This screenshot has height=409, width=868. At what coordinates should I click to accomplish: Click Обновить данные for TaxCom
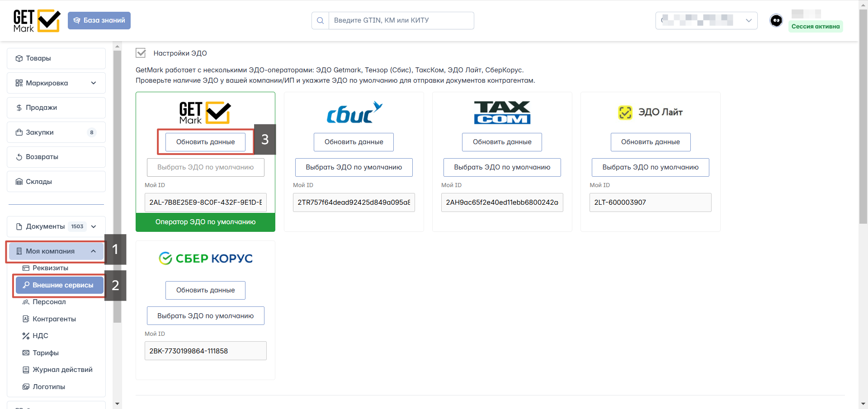[x=502, y=142]
